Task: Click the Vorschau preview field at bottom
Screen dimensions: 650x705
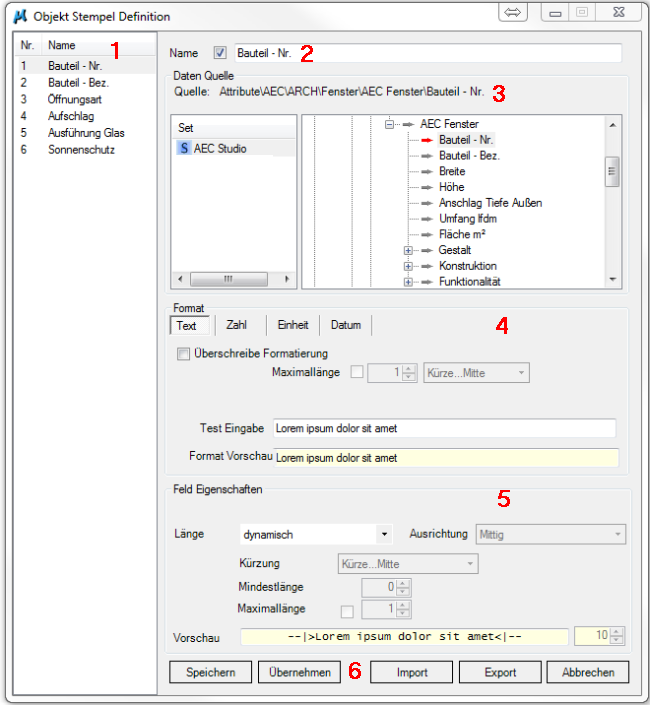Action: click(x=404, y=637)
